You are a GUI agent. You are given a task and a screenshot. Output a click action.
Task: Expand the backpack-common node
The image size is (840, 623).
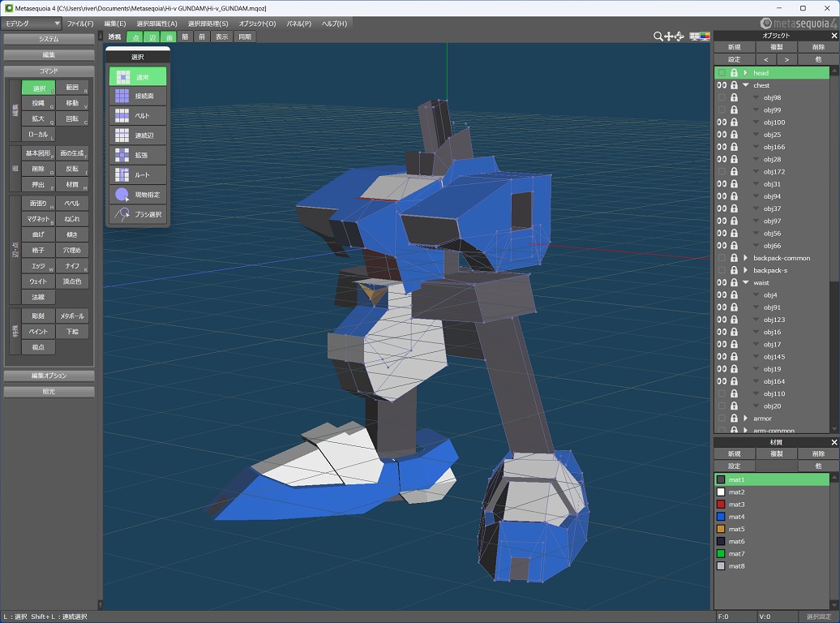pos(745,258)
